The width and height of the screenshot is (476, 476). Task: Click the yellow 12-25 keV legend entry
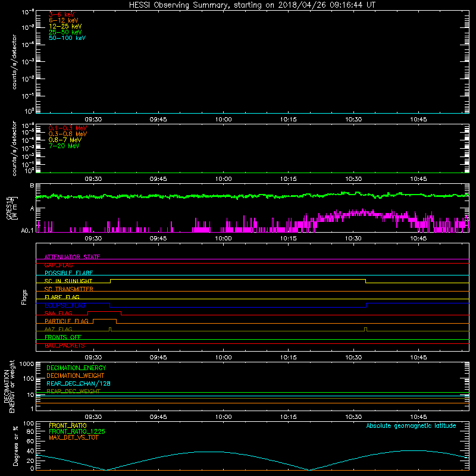point(65,26)
